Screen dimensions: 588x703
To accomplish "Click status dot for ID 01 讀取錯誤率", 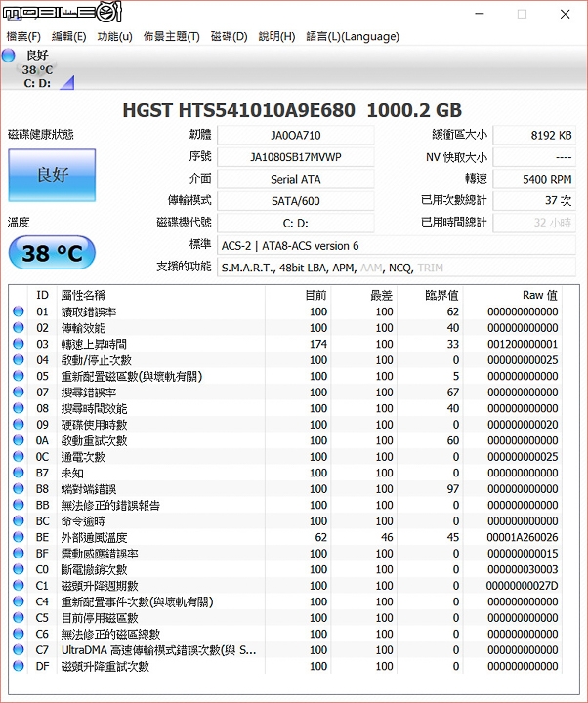I will 19,311.
